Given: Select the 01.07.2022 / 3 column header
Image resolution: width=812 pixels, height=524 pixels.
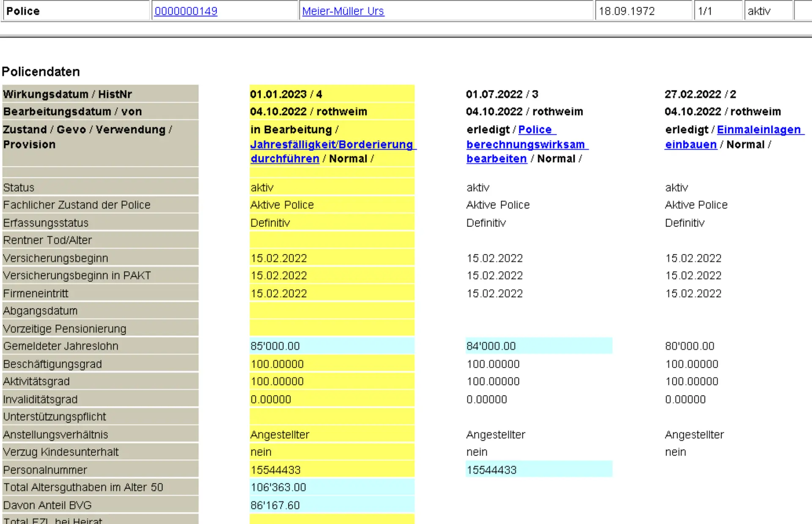Looking at the screenshot, I should 502,94.
